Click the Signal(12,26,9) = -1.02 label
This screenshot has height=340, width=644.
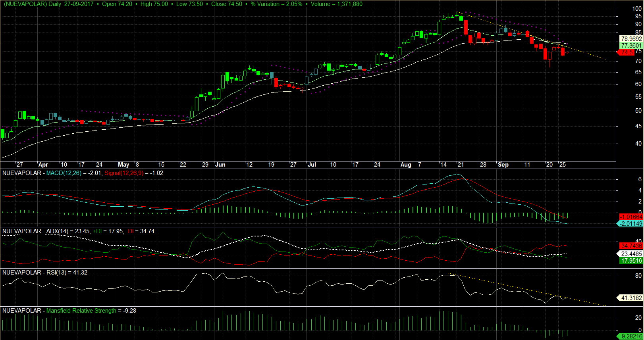click(134, 173)
